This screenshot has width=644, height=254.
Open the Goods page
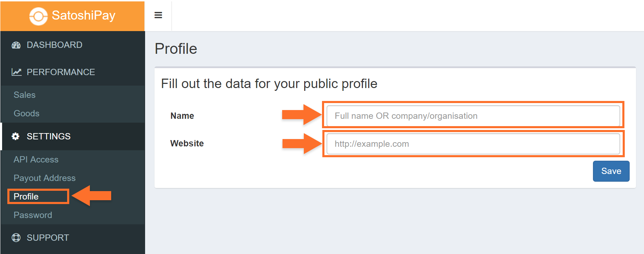coord(27,113)
